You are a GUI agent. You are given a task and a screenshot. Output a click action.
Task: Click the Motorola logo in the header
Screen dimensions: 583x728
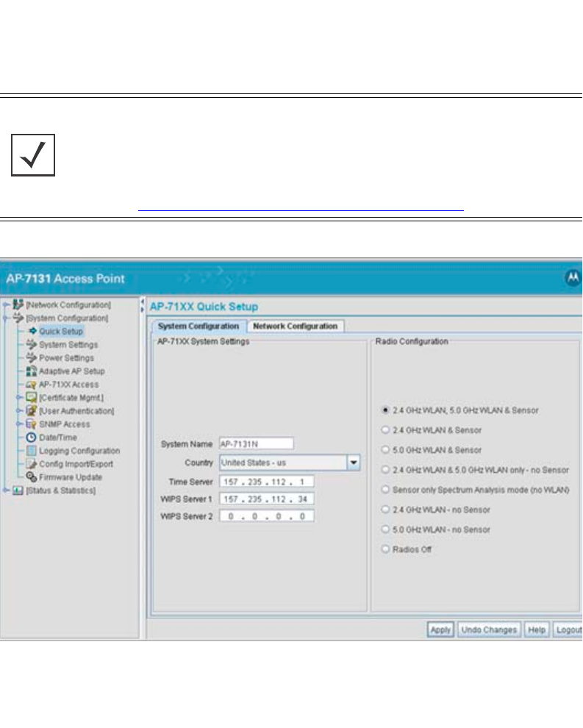[x=573, y=278]
